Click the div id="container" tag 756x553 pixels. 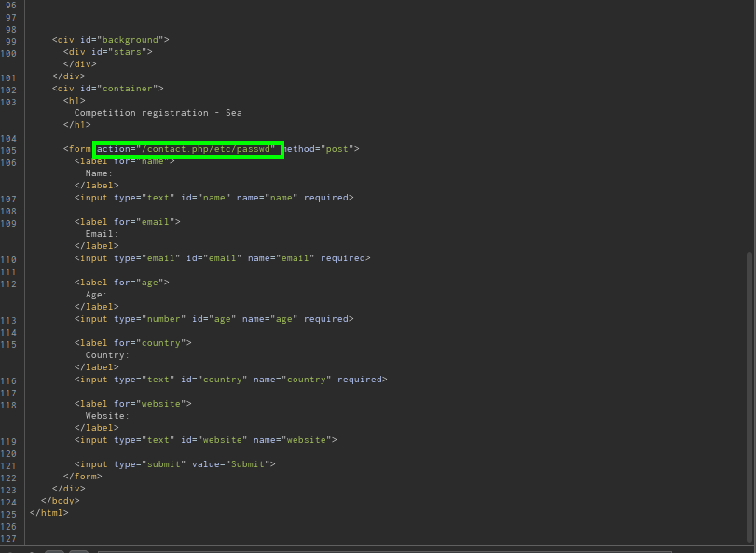[x=107, y=89]
